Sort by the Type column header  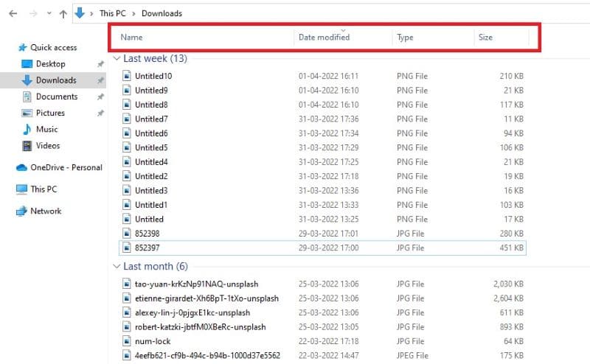[405, 38]
